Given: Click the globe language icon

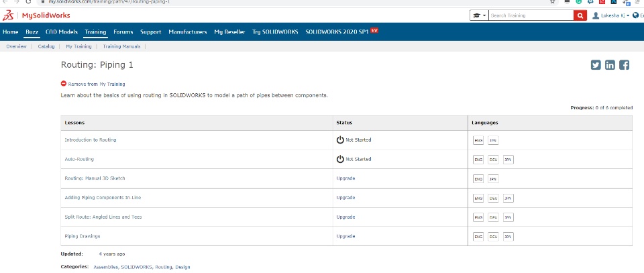Looking at the screenshot, I should tap(635, 15).
